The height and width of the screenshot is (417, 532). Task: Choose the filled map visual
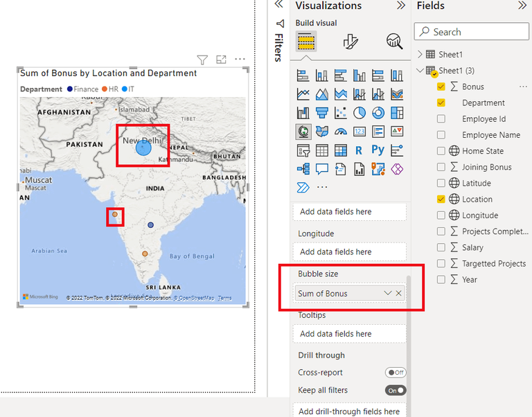pyautogui.click(x=321, y=132)
